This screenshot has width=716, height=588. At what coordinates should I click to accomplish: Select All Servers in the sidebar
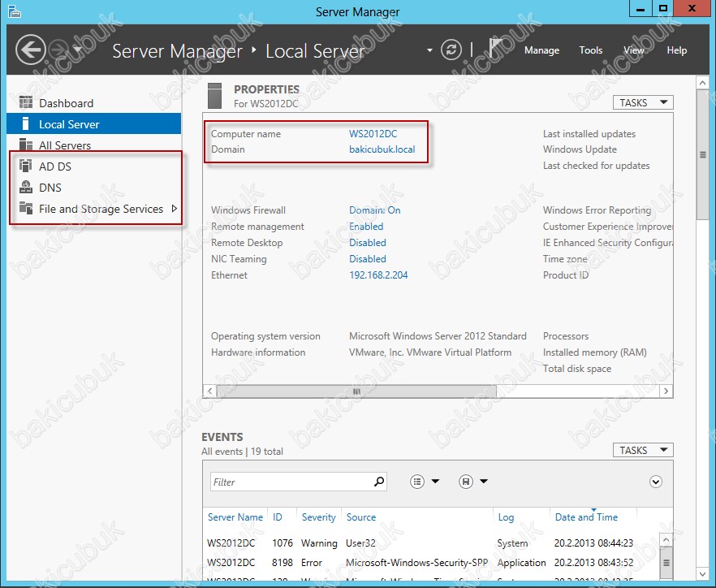click(x=93, y=145)
